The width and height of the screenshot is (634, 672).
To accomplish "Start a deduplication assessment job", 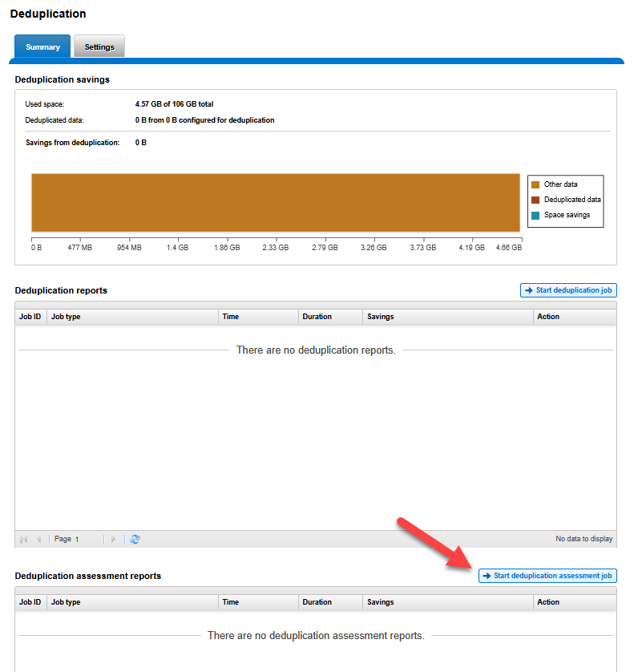I will tap(547, 576).
